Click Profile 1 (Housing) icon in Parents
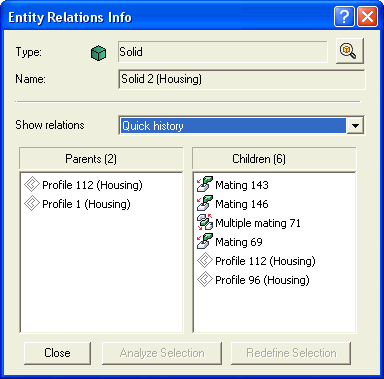This screenshot has width=384, height=379. pos(32,203)
